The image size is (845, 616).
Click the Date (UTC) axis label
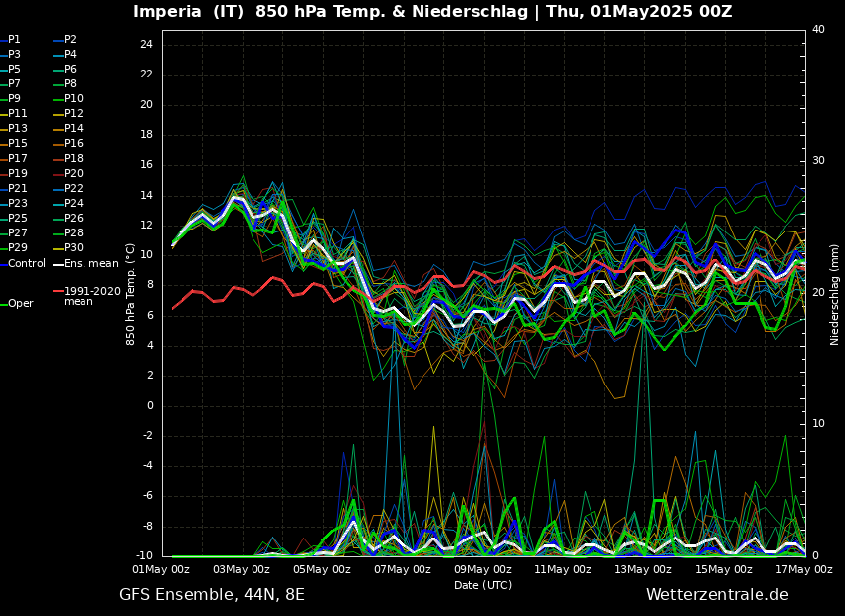coord(483,586)
